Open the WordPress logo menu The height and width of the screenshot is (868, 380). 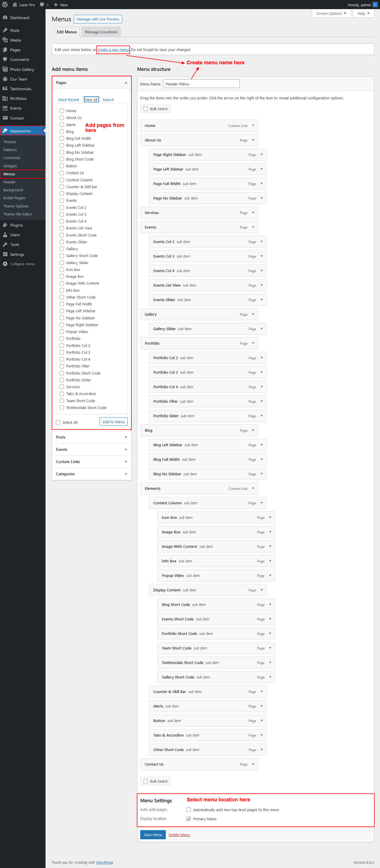pos(5,5)
